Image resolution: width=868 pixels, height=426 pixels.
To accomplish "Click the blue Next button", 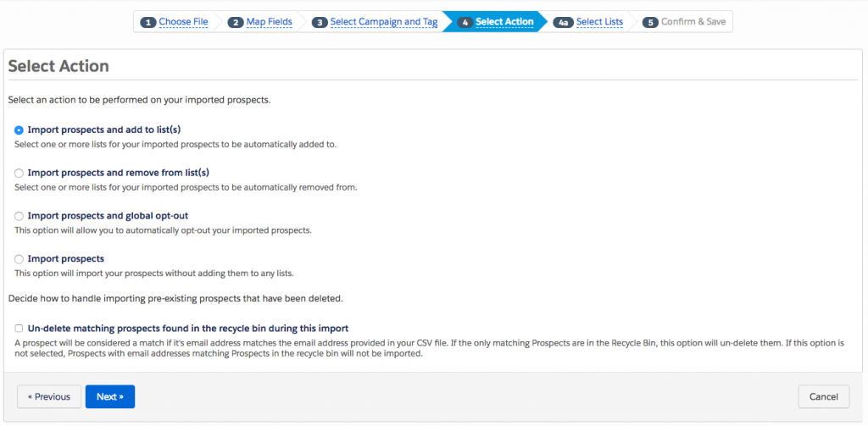I will (109, 396).
